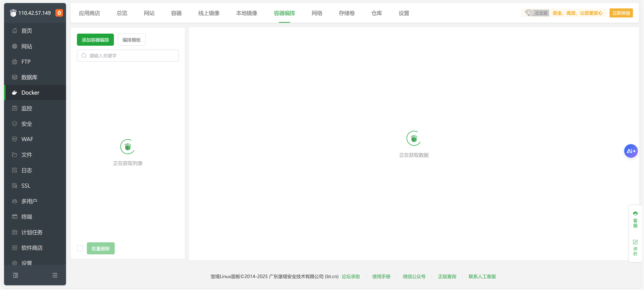Select the 容器编排 tab
Viewport: 644px width, 290px height.
click(x=284, y=13)
